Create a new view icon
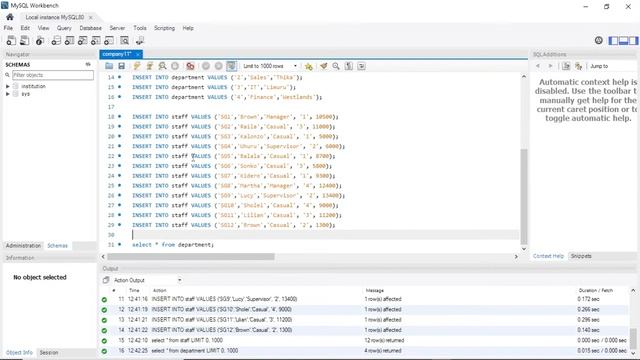 [x=82, y=40]
